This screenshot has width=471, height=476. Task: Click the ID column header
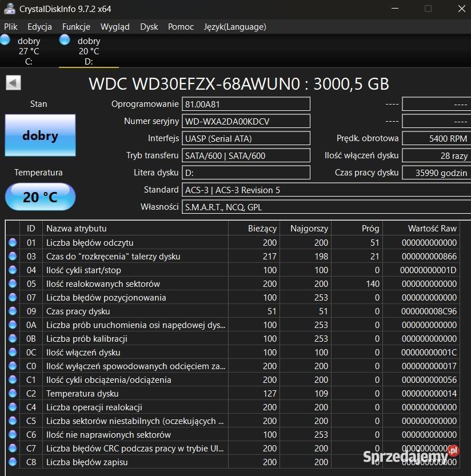[31, 229]
